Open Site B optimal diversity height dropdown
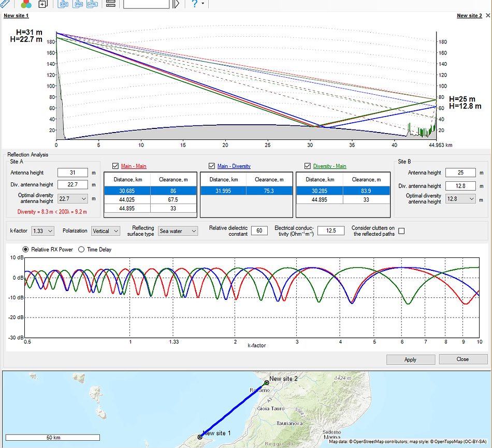This screenshot has width=492, height=448. [x=460, y=198]
